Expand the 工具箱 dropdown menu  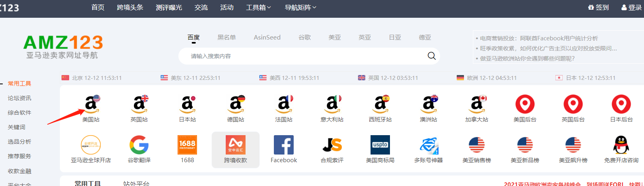tap(258, 8)
